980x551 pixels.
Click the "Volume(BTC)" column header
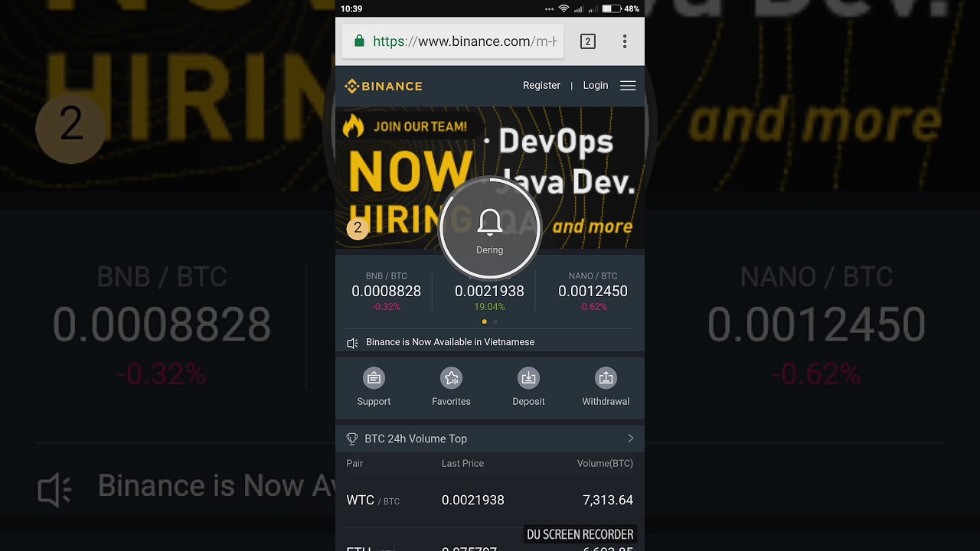coord(605,463)
